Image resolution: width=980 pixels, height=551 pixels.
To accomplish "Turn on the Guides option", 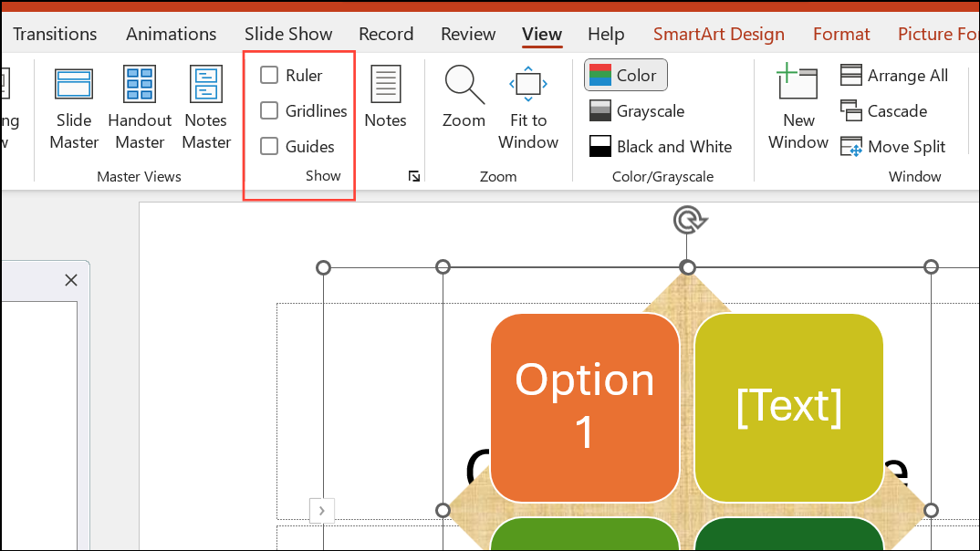I will pos(269,146).
